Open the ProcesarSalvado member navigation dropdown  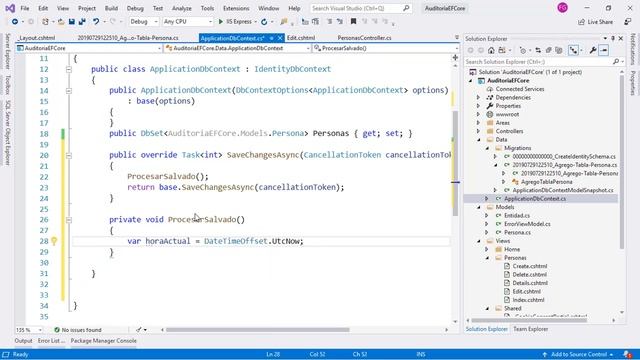[386, 48]
